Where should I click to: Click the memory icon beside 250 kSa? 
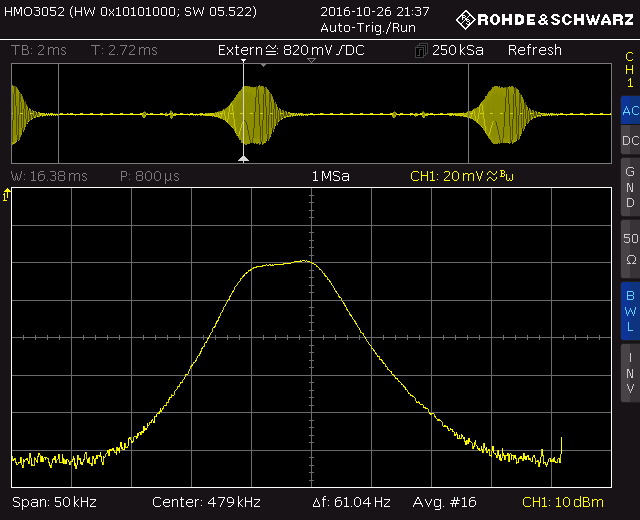click(423, 50)
